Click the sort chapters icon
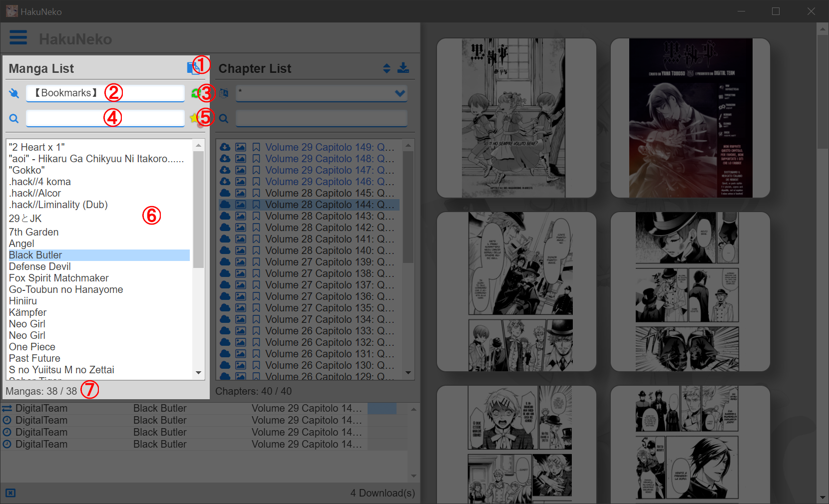829x504 pixels. point(387,68)
